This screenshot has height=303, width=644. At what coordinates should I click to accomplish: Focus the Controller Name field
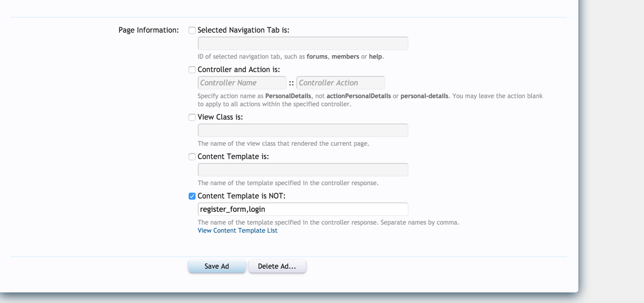tap(243, 82)
